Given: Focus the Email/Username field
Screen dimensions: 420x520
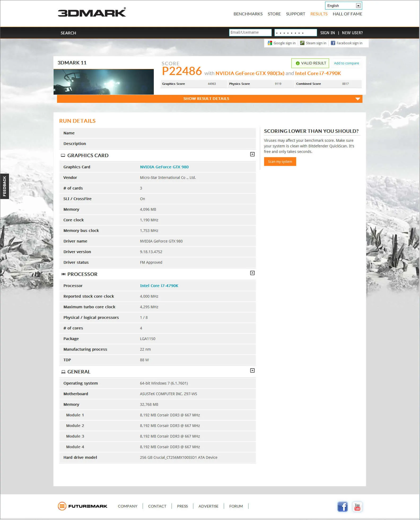Looking at the screenshot, I should [250, 33].
